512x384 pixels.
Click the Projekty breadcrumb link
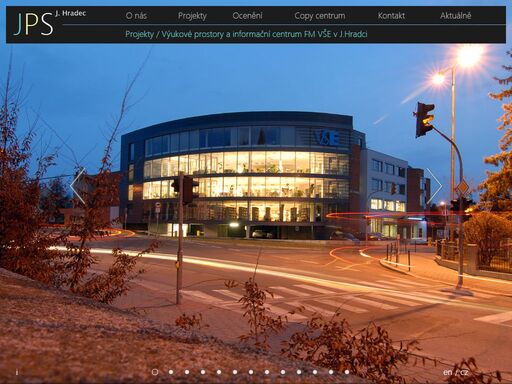[139, 34]
